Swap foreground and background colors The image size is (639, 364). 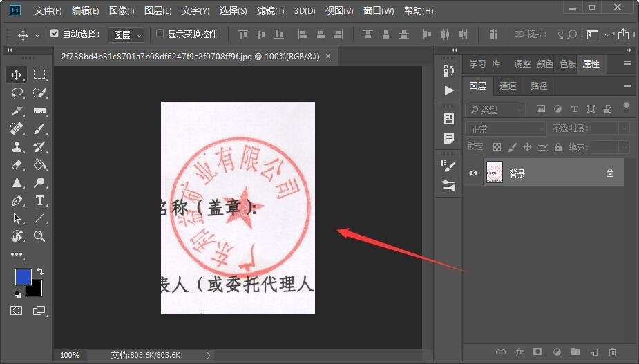pyautogui.click(x=40, y=271)
